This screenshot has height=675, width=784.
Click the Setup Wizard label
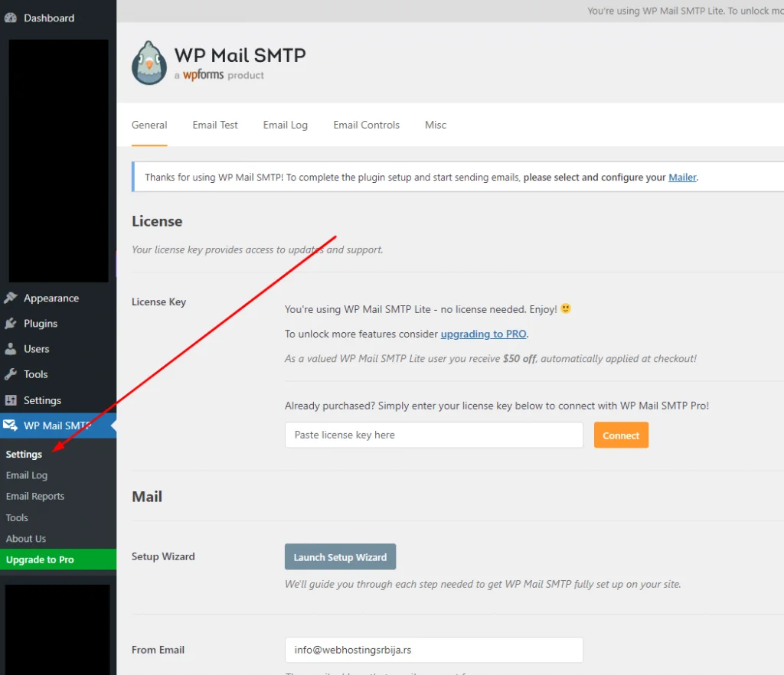tap(163, 556)
